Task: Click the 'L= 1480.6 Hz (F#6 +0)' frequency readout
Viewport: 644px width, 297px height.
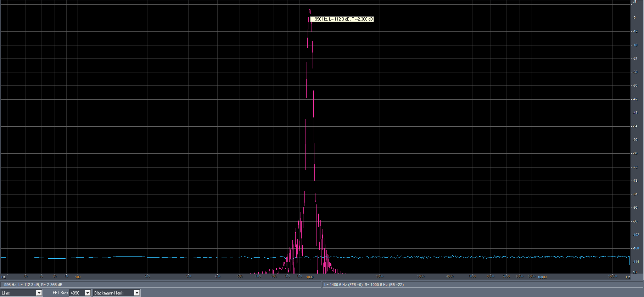Action: tap(482, 285)
